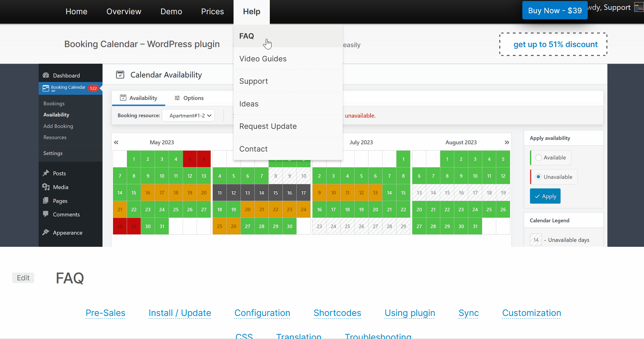Choose Video Guides from Help dropdown

[288, 59]
